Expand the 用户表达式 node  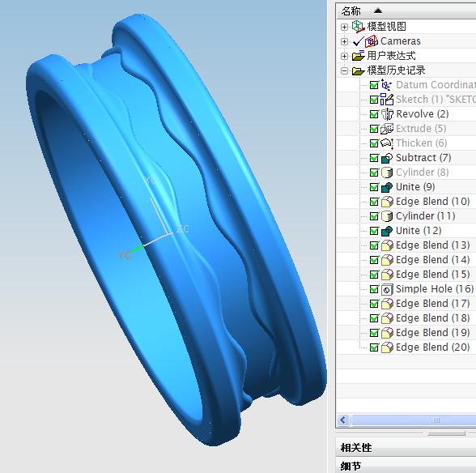pyautogui.click(x=344, y=56)
